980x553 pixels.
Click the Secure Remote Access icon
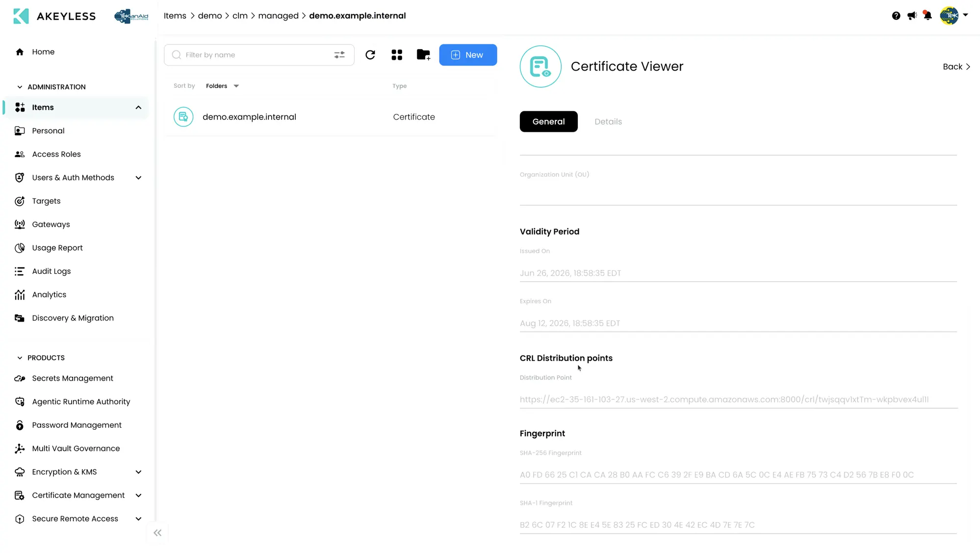coord(20,519)
